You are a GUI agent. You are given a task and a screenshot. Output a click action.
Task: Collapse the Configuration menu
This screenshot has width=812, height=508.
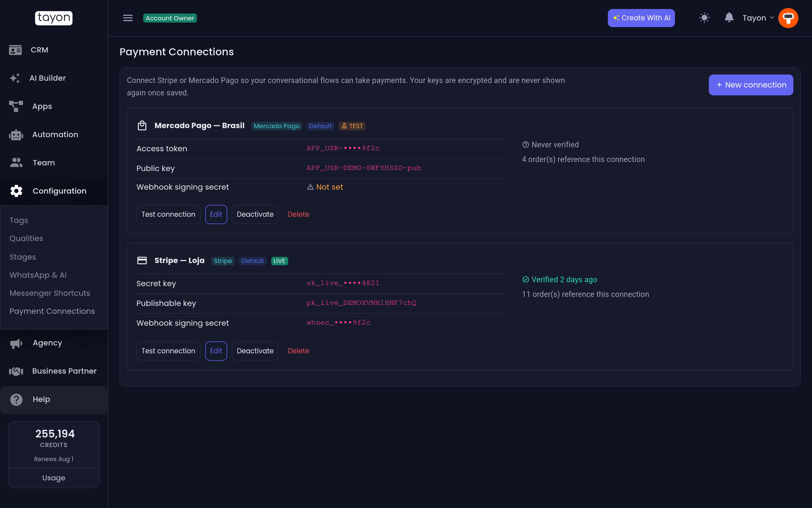pos(54,191)
